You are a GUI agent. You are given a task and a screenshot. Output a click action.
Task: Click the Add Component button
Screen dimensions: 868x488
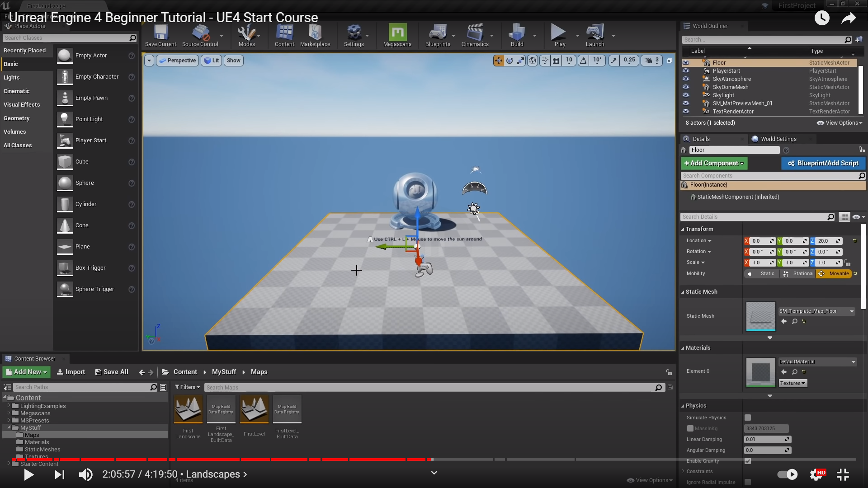tap(714, 163)
